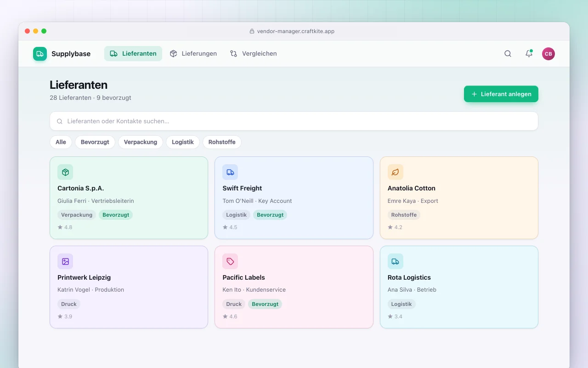This screenshot has width=588, height=368.
Task: Click the Cartonia S.p.A. package icon
Action: coord(65,172)
